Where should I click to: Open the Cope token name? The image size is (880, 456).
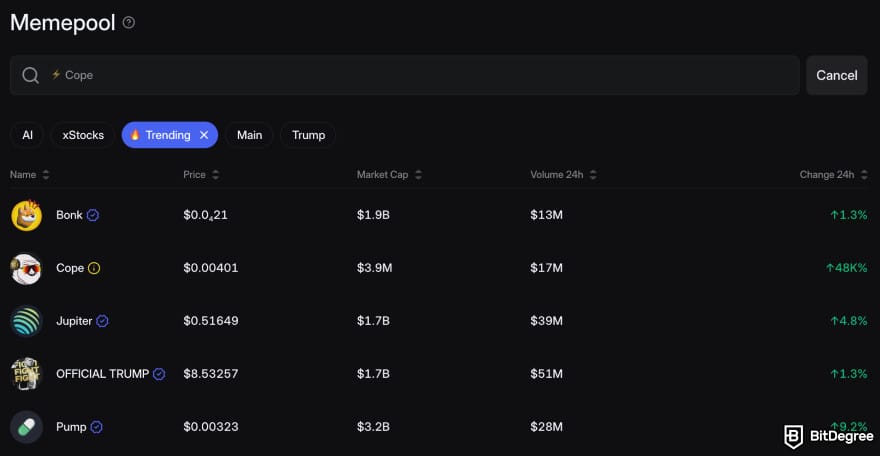pyautogui.click(x=70, y=268)
